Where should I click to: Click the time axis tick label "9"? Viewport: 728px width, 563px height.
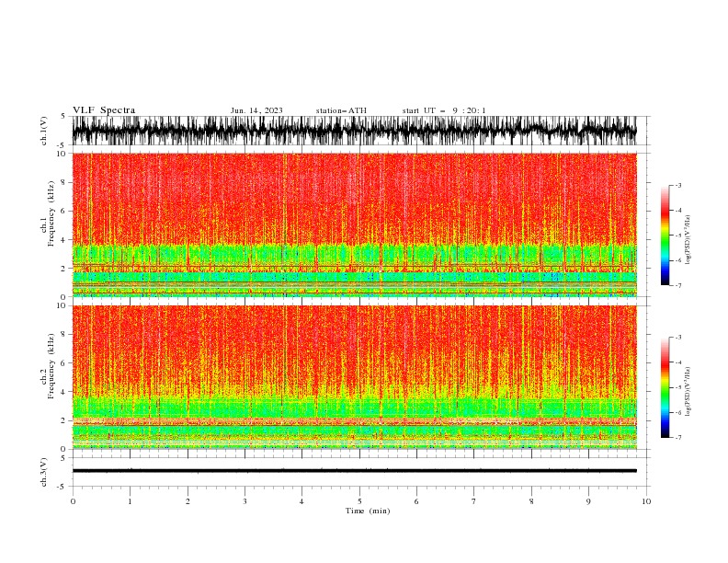pos(588,501)
